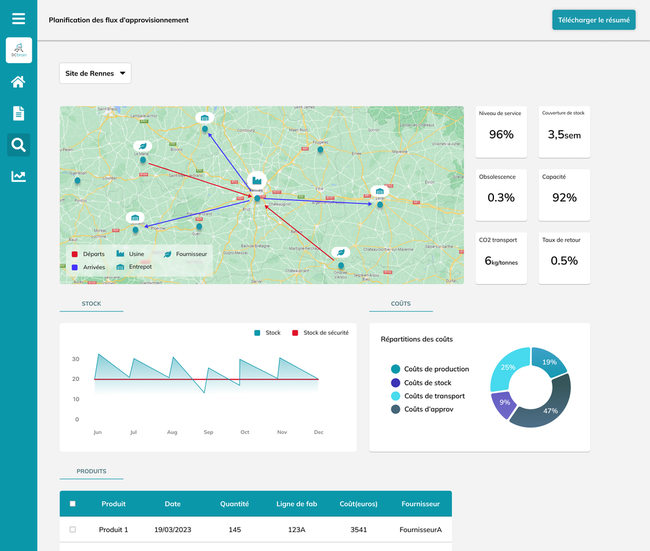This screenshot has width=650, height=551.
Task: Click the southeast supplier leaf marker
Action: tap(341, 252)
